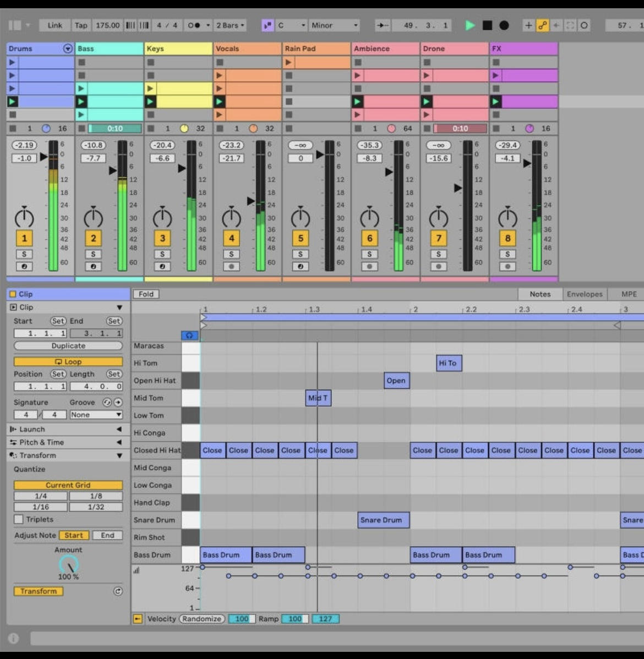Screen dimensions: 644x659
Task: Solo the Bass track
Action: click(x=93, y=254)
